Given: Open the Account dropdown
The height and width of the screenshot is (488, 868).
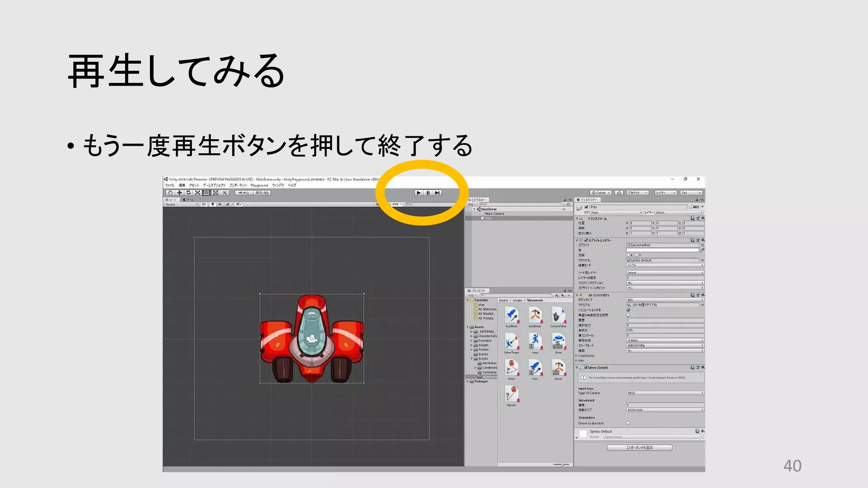Looking at the screenshot, I should tap(637, 193).
